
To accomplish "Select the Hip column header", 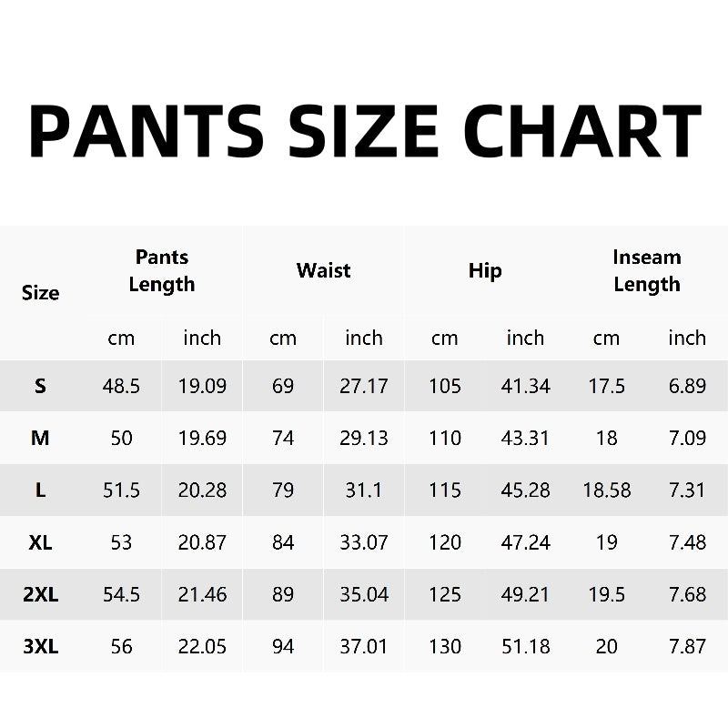I will pos(485,270).
